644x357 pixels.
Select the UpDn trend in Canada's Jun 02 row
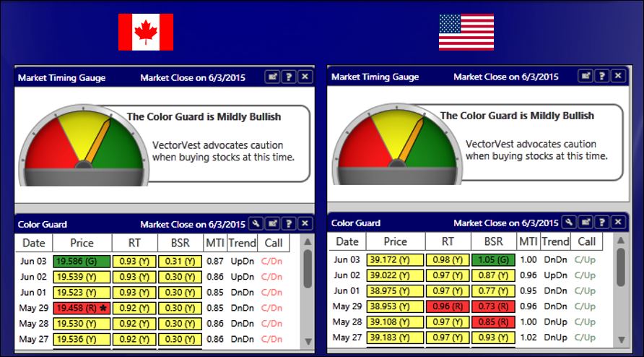click(243, 277)
